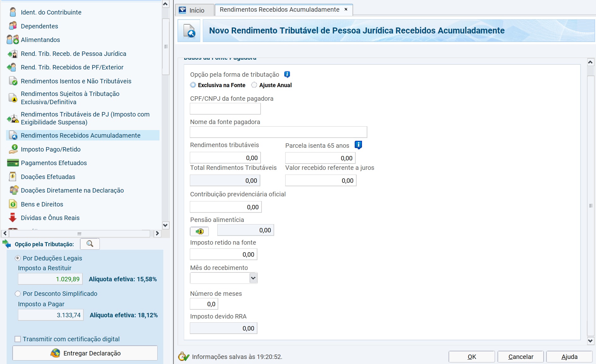Open Pagamentos Efetuados menu entry
This screenshot has height=364, width=596.
coord(54,163)
